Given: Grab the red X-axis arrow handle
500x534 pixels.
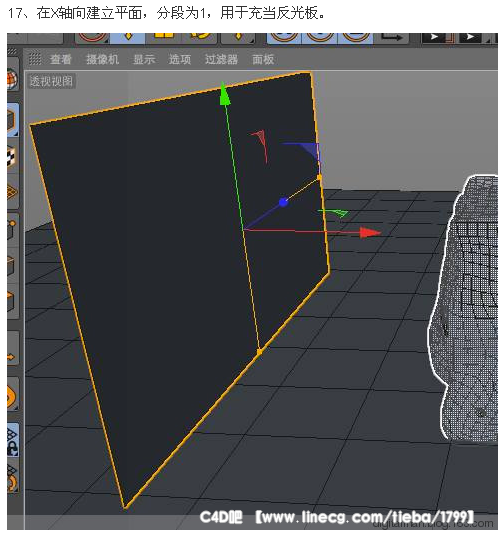Looking at the screenshot, I should 370,233.
